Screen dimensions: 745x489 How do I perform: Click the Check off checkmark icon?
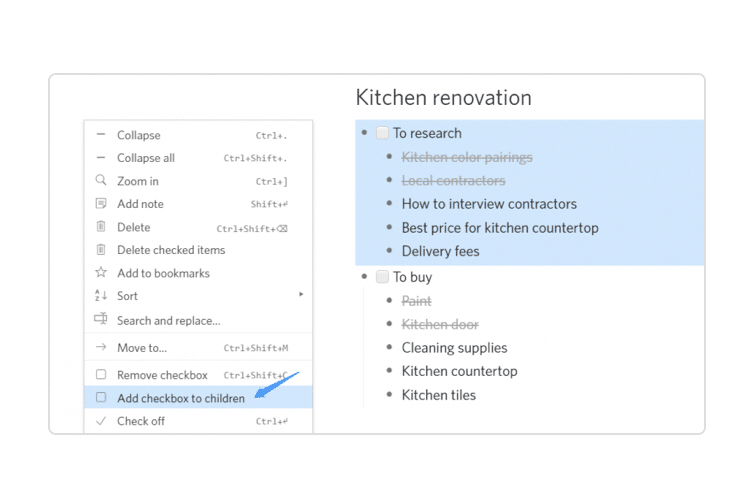[100, 421]
